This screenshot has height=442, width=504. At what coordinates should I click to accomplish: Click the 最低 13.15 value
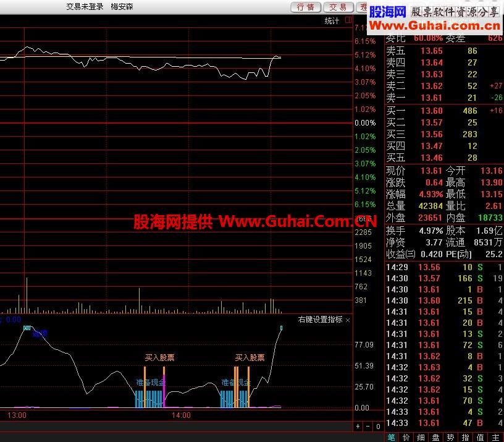click(492, 194)
